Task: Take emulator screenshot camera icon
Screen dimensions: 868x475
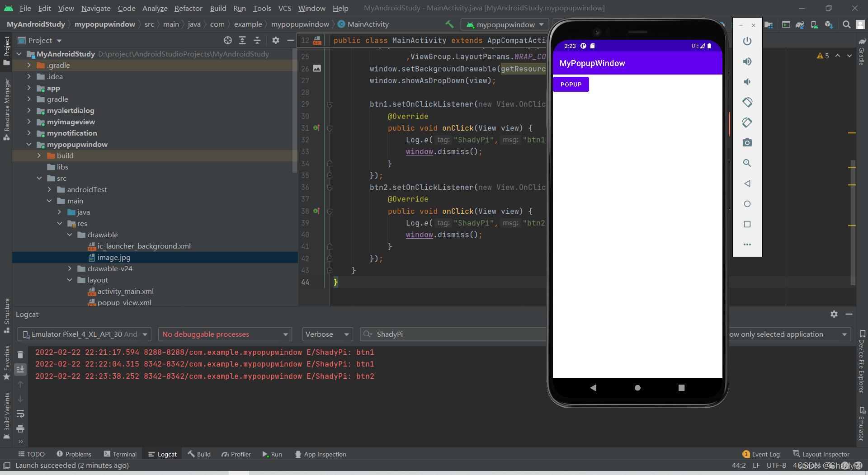Action: click(747, 143)
